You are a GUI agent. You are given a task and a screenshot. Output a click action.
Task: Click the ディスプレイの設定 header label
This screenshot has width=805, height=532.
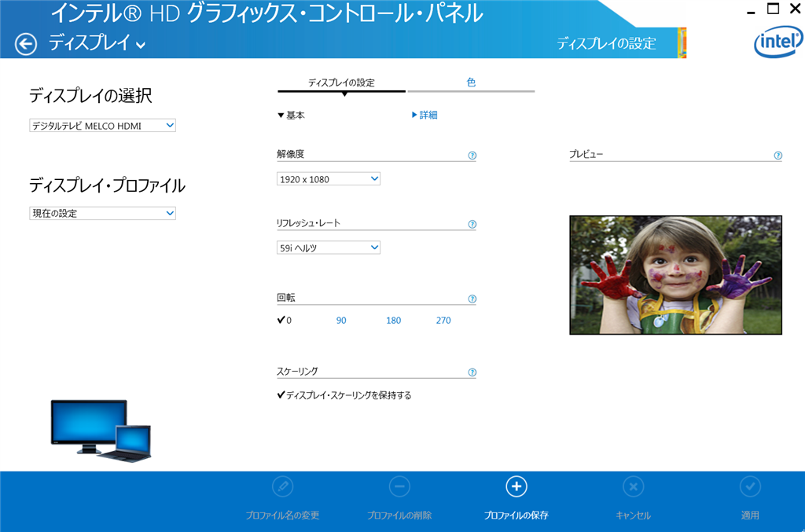click(606, 43)
